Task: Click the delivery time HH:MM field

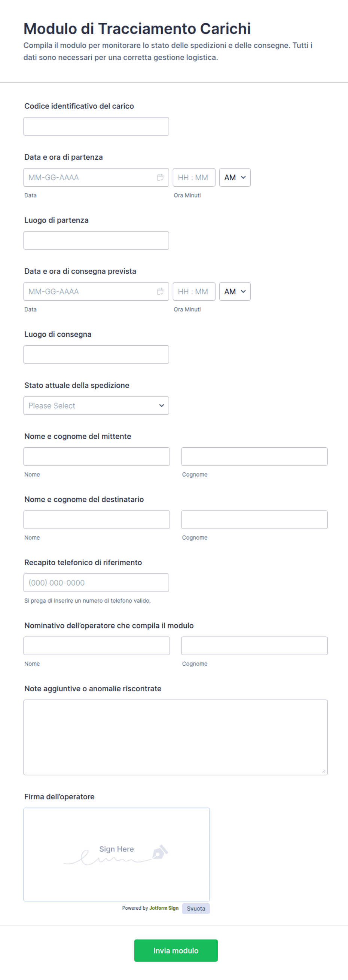Action: click(193, 291)
